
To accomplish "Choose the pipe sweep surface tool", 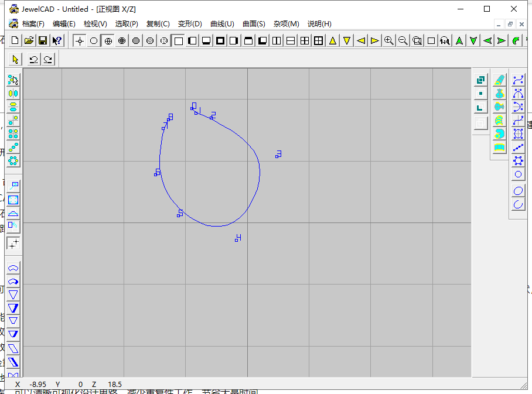I will [499, 80].
